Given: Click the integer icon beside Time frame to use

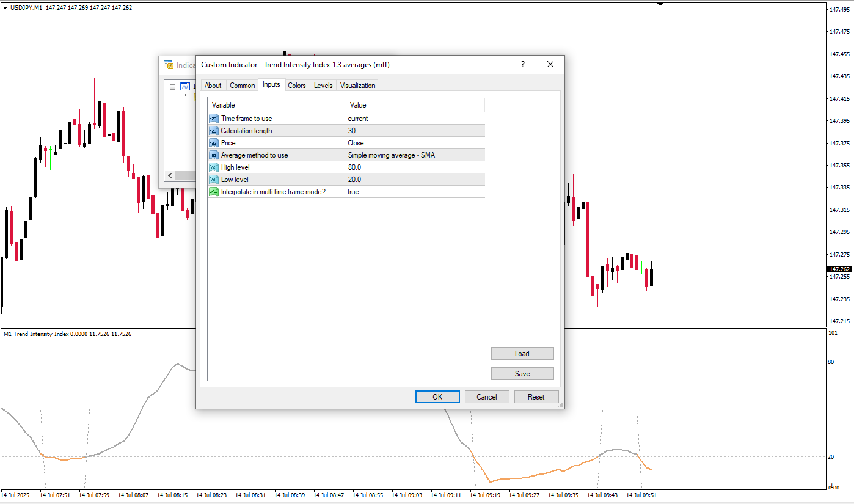Looking at the screenshot, I should pos(213,119).
